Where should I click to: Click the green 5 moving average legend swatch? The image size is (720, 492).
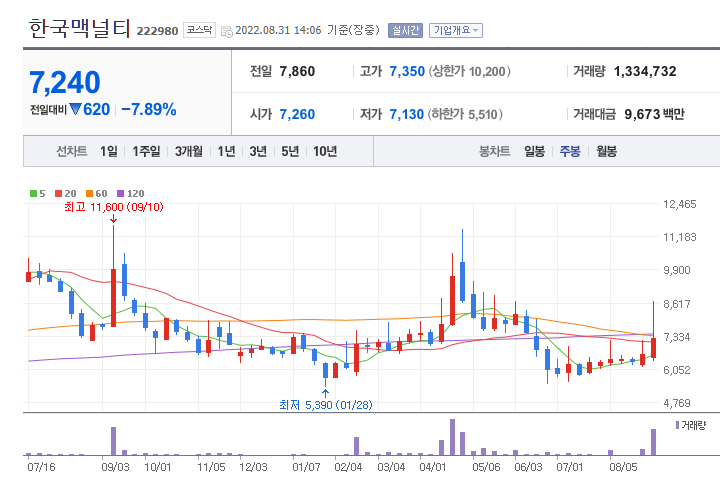coord(33,194)
